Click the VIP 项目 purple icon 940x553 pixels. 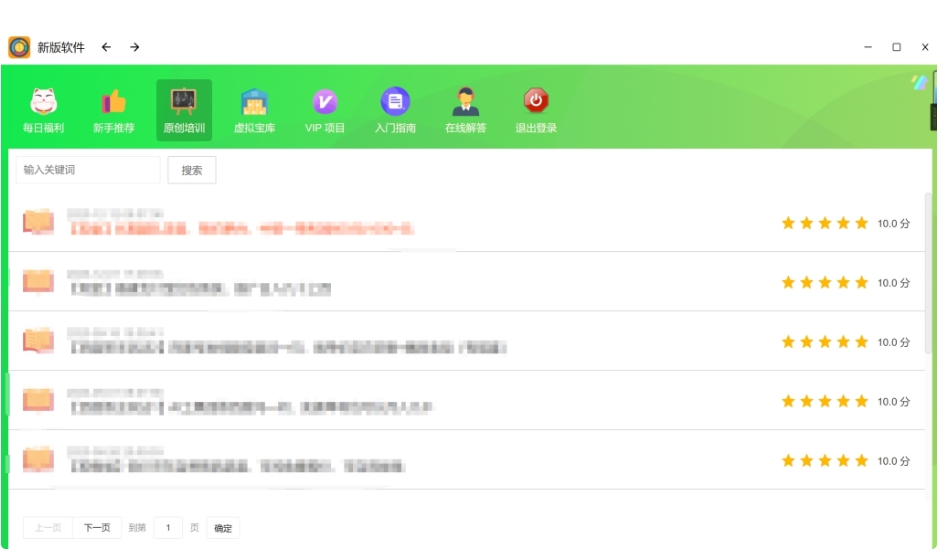325,102
